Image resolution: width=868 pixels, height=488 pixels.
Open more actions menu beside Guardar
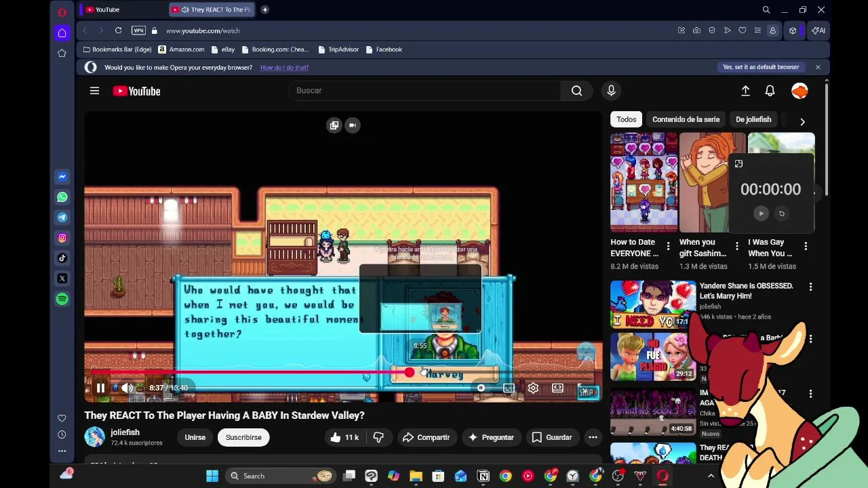pyautogui.click(x=593, y=438)
